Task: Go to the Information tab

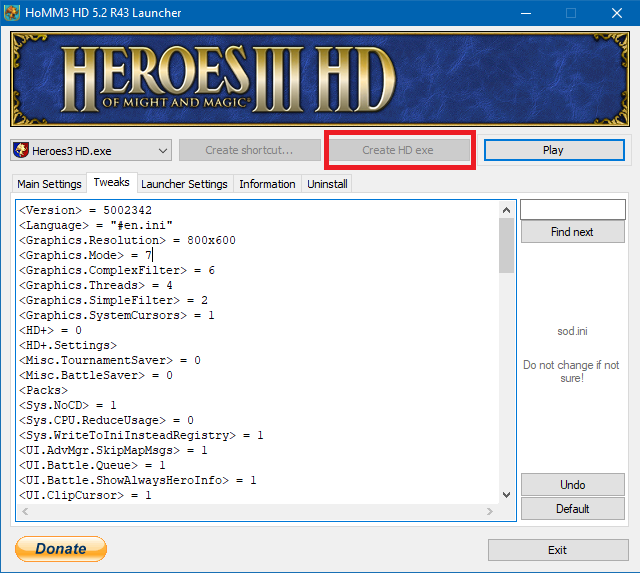Action: click(x=267, y=184)
